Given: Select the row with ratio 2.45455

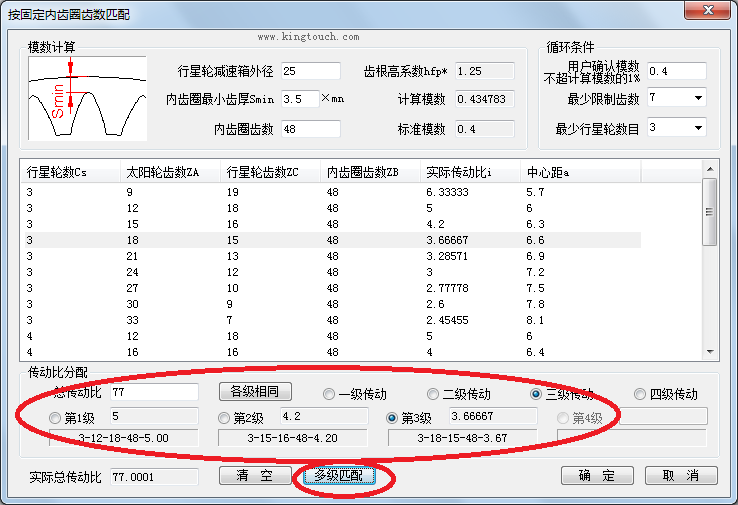Looking at the screenshot, I should 333,320.
